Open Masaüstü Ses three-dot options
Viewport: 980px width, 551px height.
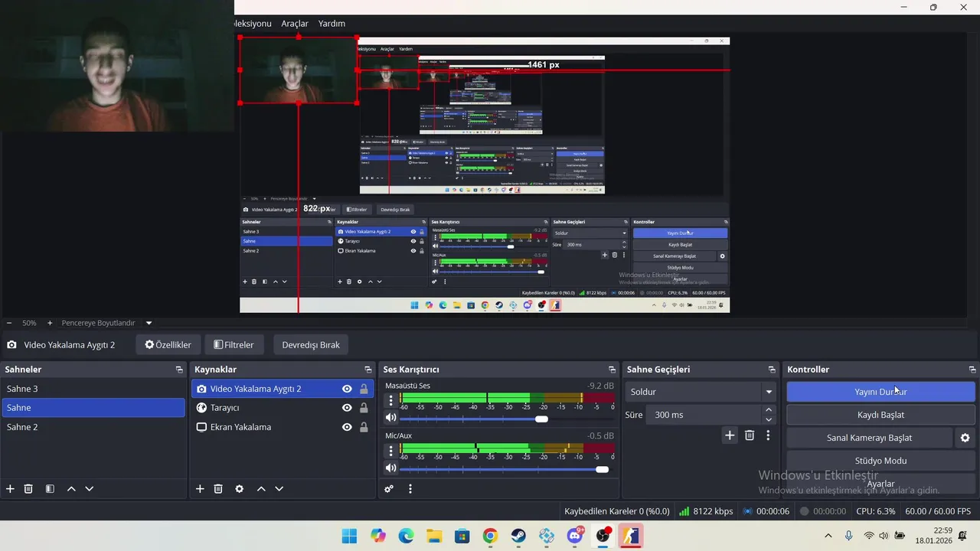[391, 400]
